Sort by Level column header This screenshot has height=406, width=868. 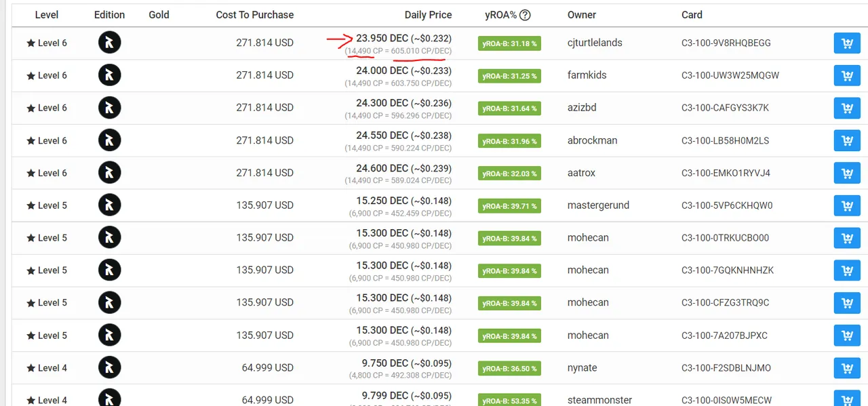(x=47, y=15)
